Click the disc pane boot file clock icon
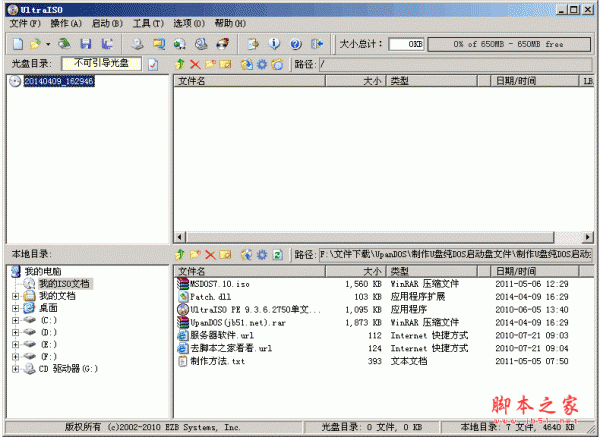Image resolution: width=600 pixels, height=437 pixels. click(277, 64)
